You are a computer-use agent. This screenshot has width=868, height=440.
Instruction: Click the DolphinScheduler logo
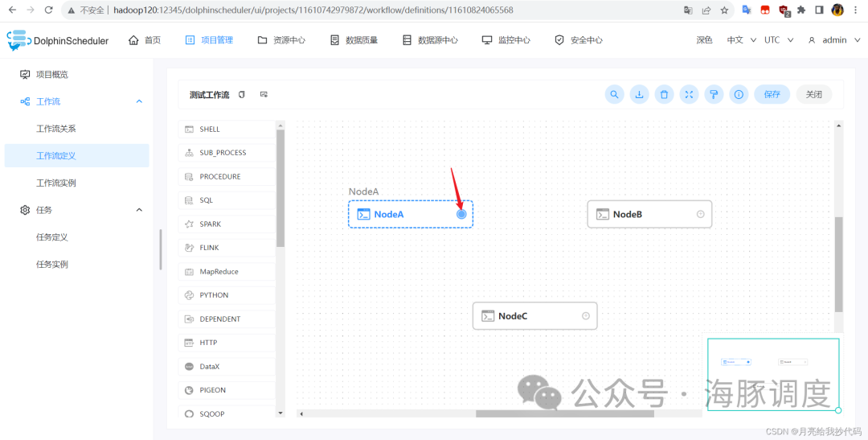[58, 40]
